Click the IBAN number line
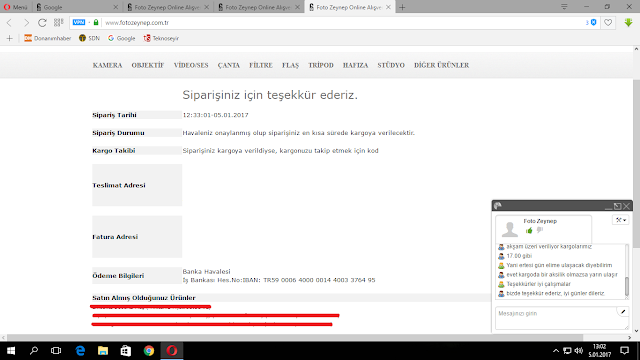 [279, 280]
